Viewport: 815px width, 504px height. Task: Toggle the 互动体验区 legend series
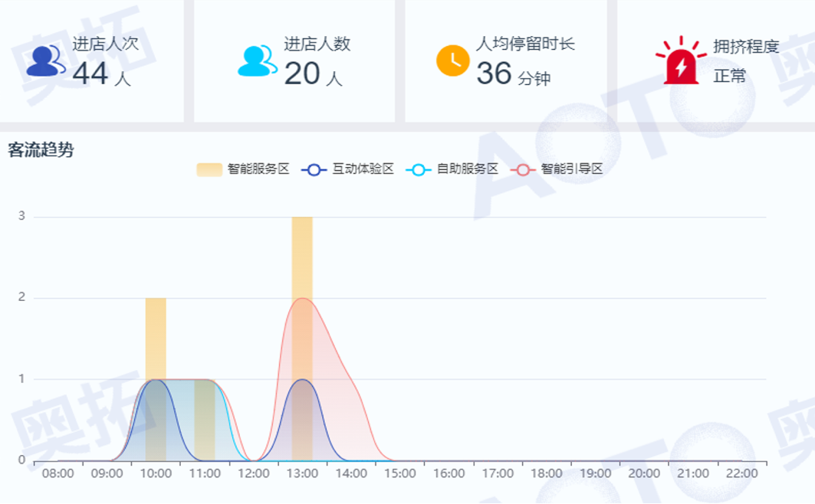click(x=348, y=169)
